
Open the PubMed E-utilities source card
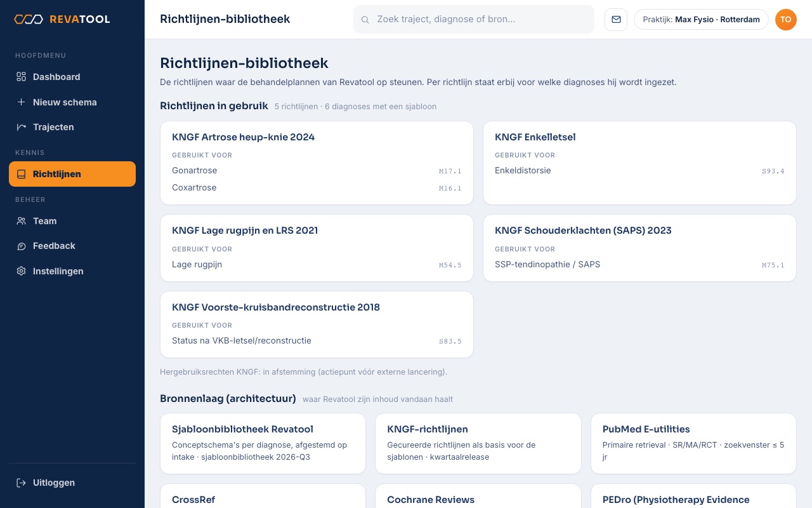click(x=693, y=444)
